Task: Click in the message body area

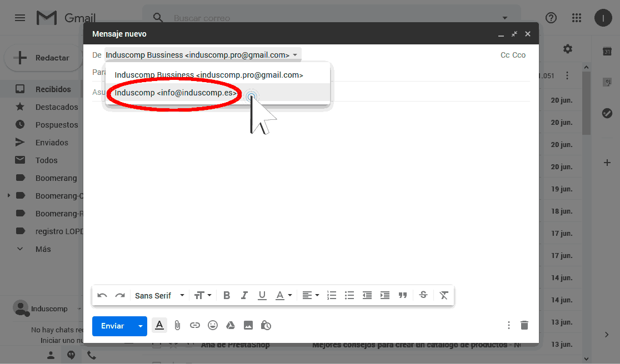Action: pos(311,191)
